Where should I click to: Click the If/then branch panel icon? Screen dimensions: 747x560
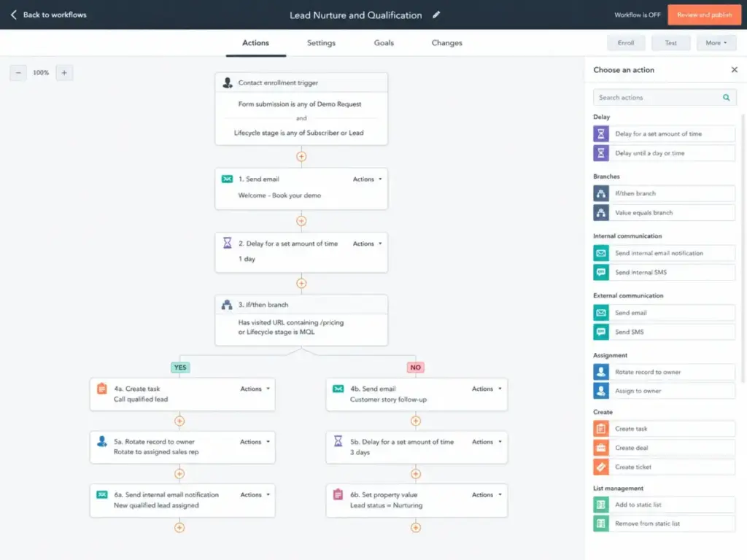click(601, 193)
